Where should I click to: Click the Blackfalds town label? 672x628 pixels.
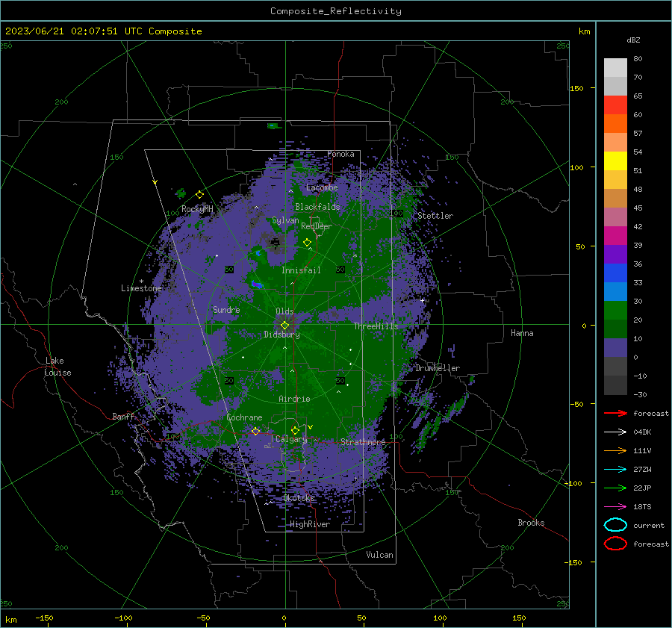click(317, 207)
